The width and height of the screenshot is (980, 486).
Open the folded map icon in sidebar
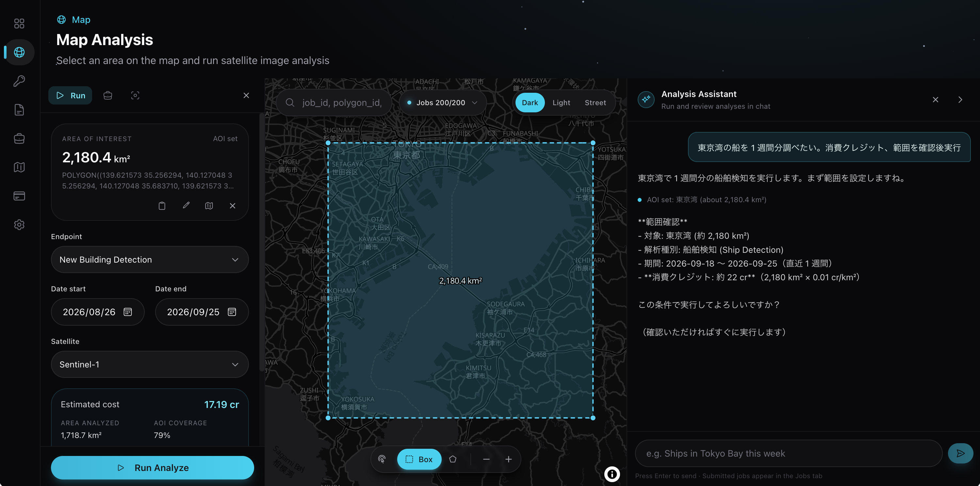(19, 167)
